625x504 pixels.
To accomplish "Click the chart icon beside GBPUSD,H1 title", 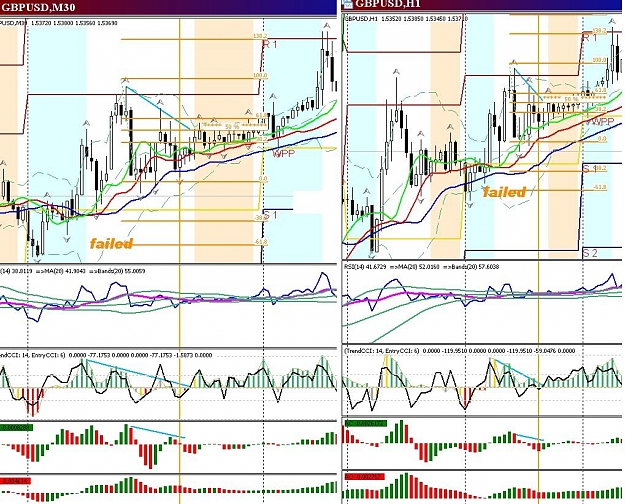I will (x=348, y=4).
